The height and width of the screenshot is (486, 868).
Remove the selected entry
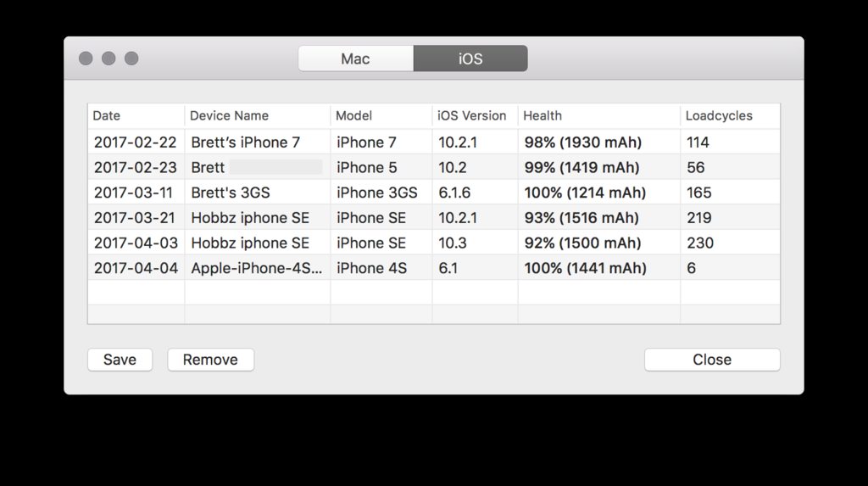pos(210,360)
